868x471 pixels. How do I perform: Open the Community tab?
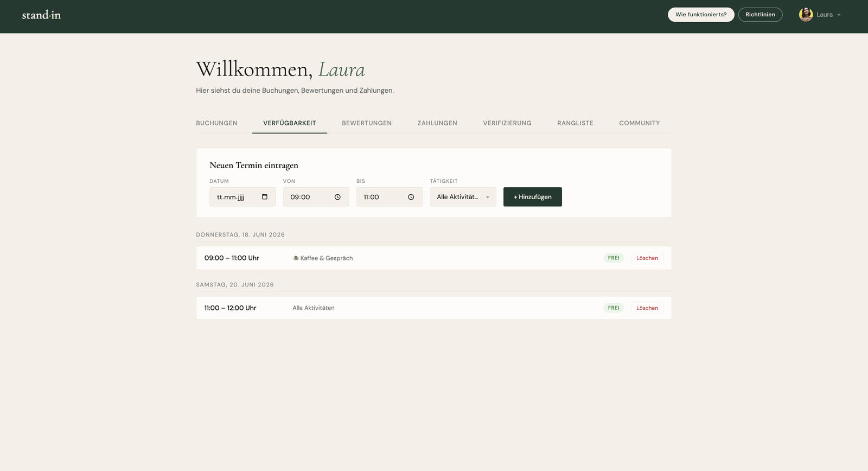point(640,123)
